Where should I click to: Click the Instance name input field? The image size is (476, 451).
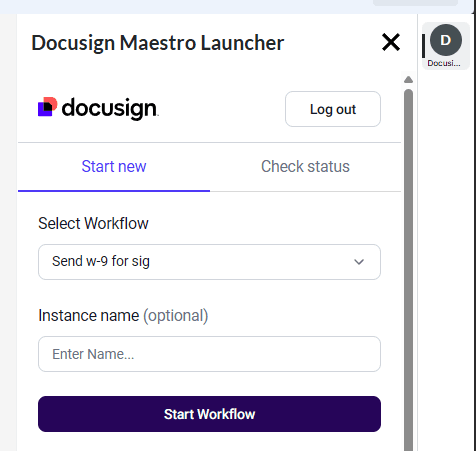[x=209, y=354]
